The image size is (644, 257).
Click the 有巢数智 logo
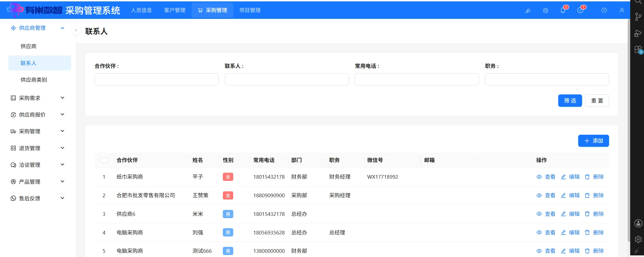tap(34, 10)
